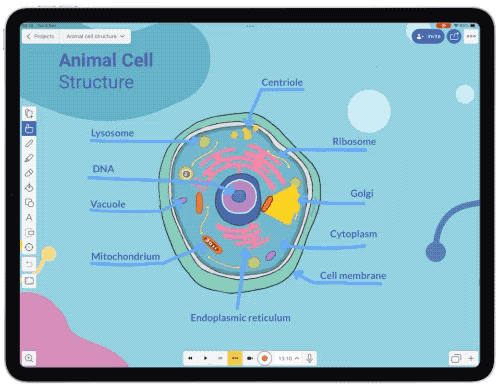The height and width of the screenshot is (390, 500).
Task: Open the Animal cell structure project dropdown
Action: tap(95, 36)
